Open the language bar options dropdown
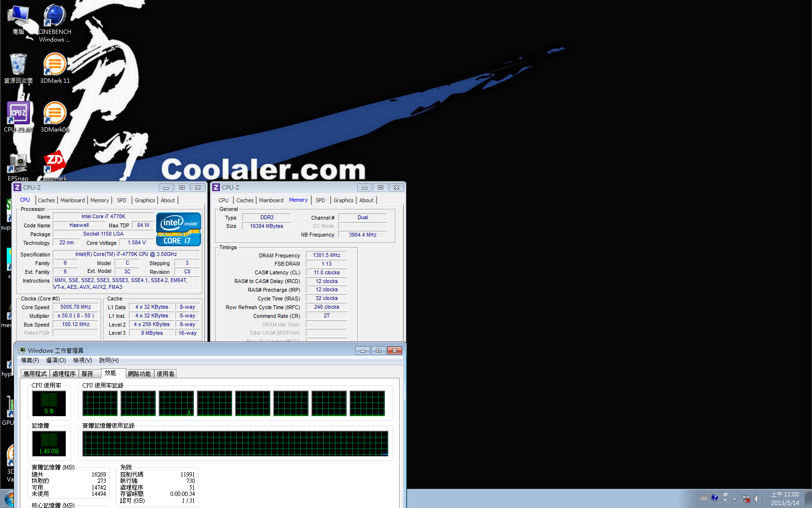Screen dimensions: 812x508 (x=725, y=500)
